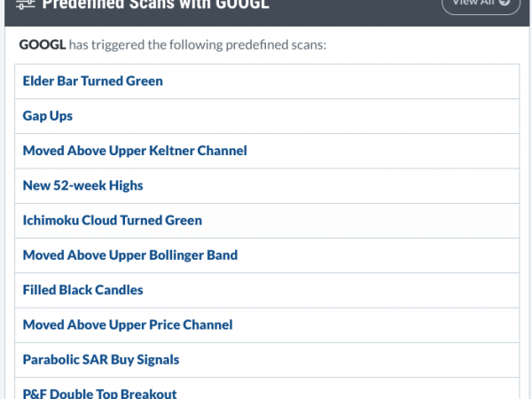
Task: Open Moved Above Upper Bollinger Band scan
Action: [x=130, y=255]
